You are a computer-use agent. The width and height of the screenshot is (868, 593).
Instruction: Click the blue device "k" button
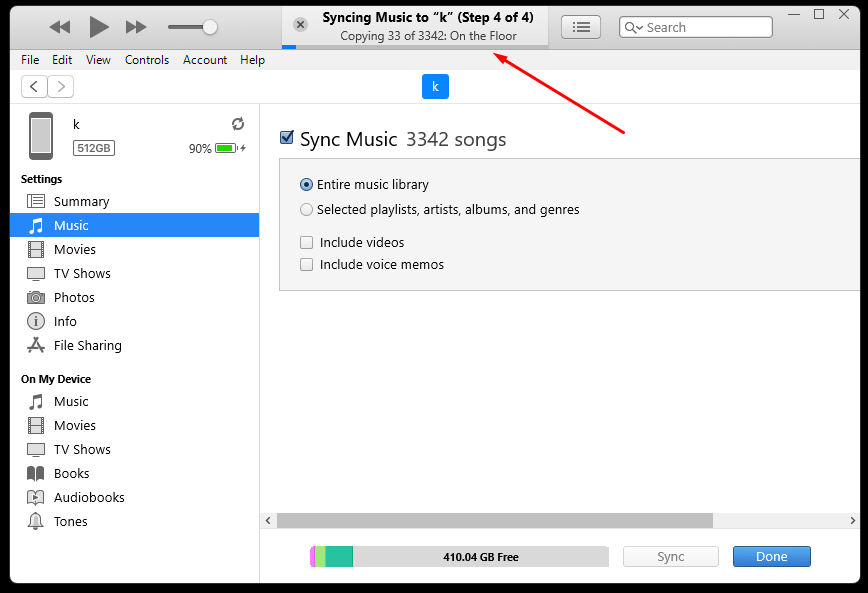click(435, 86)
